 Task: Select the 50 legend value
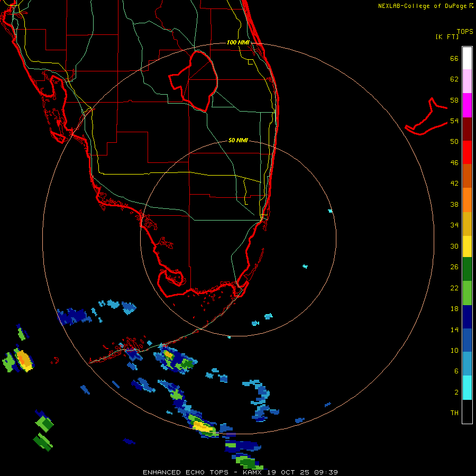point(454,142)
